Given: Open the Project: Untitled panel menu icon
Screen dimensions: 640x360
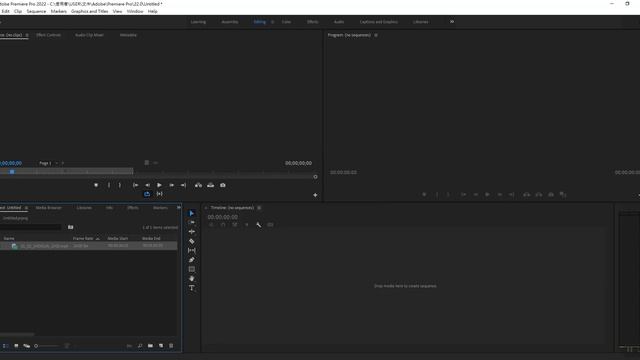Looking at the screenshot, I should (x=27, y=208).
